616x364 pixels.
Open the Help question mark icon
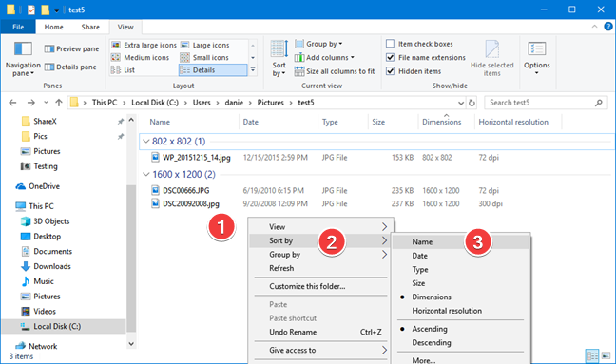pyautogui.click(x=608, y=27)
